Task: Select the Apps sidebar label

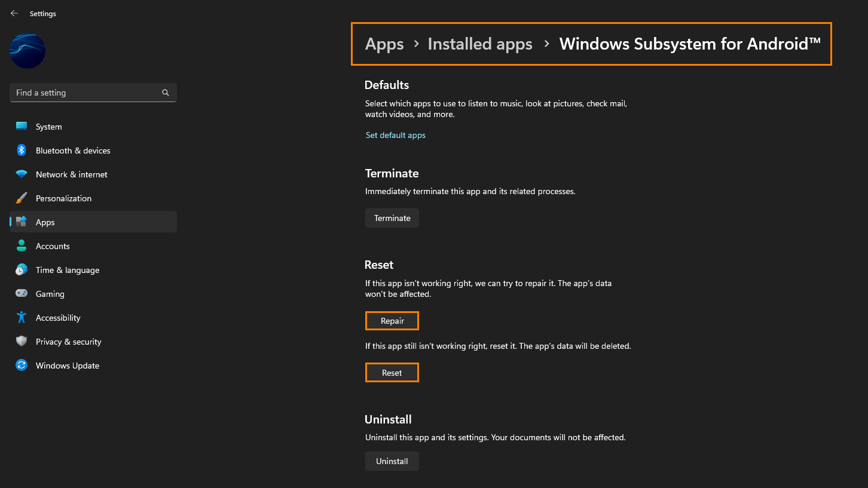Action: click(45, 222)
